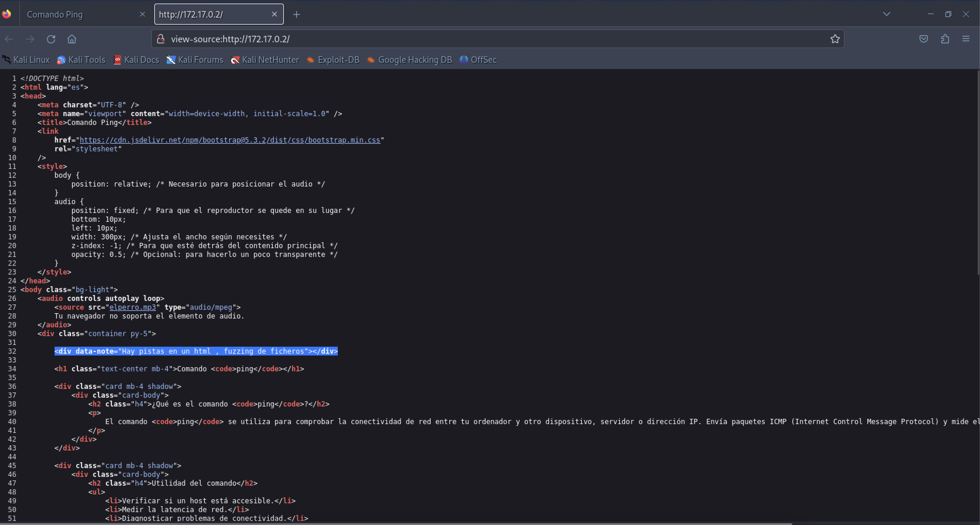This screenshot has width=980, height=525.
Task: Open the elperro.mp3 source link
Action: pyautogui.click(x=132, y=307)
